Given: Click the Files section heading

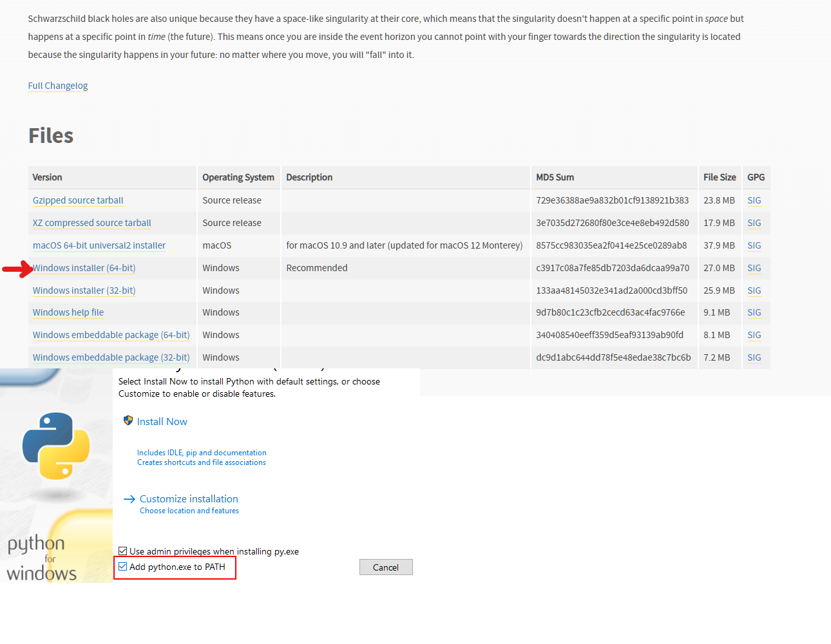Looking at the screenshot, I should pos(51,136).
